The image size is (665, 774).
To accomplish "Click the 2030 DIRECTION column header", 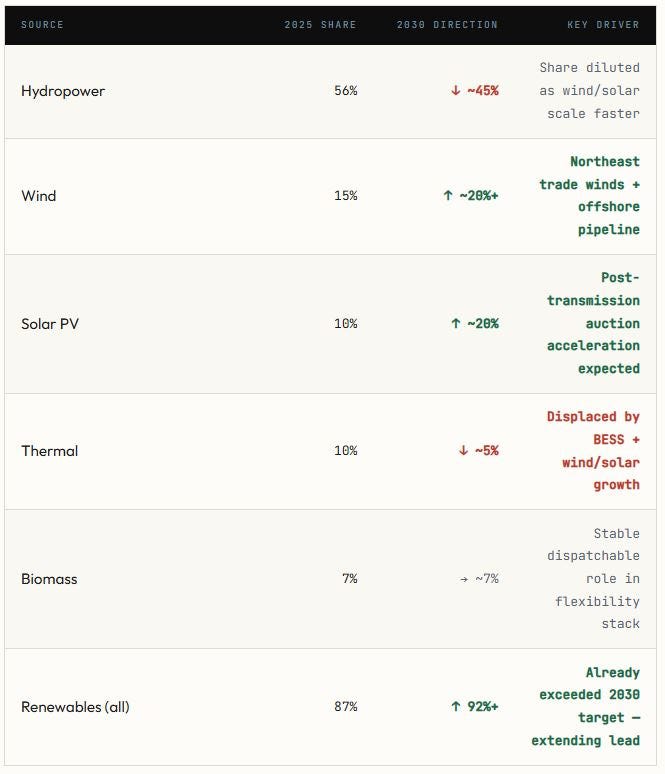I will (447, 25).
